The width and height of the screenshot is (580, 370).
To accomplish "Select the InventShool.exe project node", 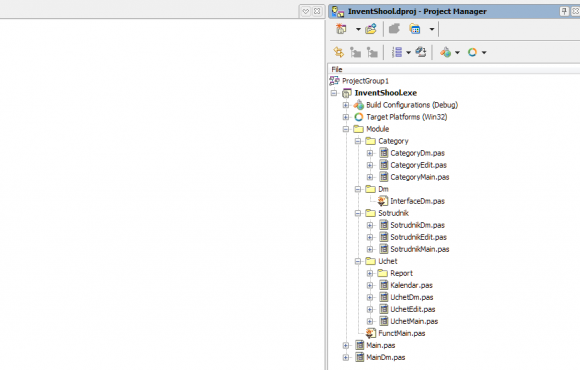I will click(385, 93).
